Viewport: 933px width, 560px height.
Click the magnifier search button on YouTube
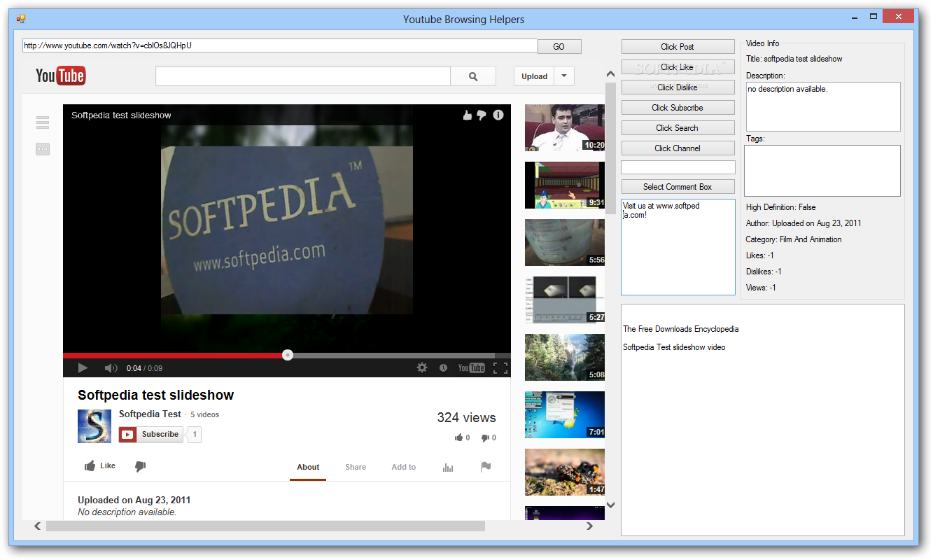point(473,76)
